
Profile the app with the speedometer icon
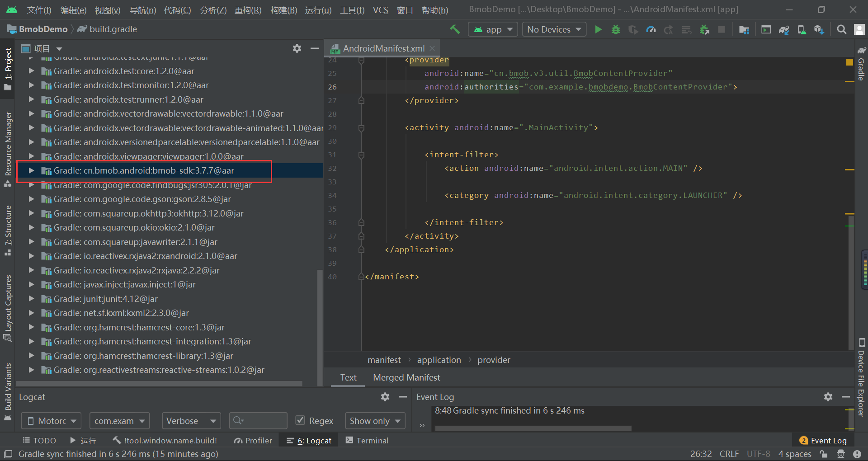651,29
